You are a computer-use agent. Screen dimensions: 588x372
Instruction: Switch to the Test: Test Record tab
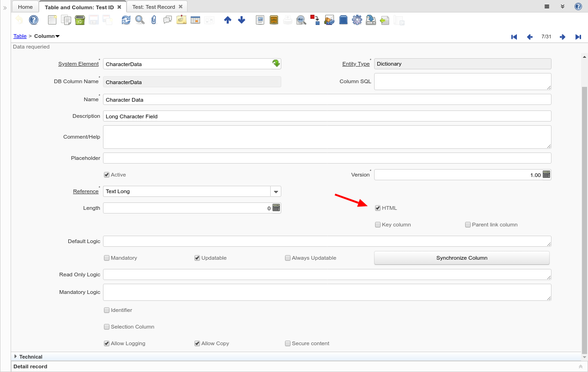click(x=153, y=7)
